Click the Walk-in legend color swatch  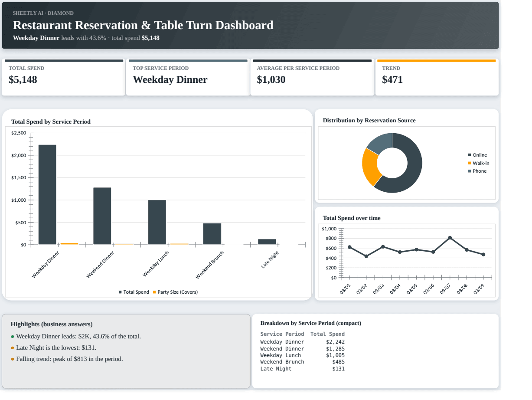click(x=470, y=163)
